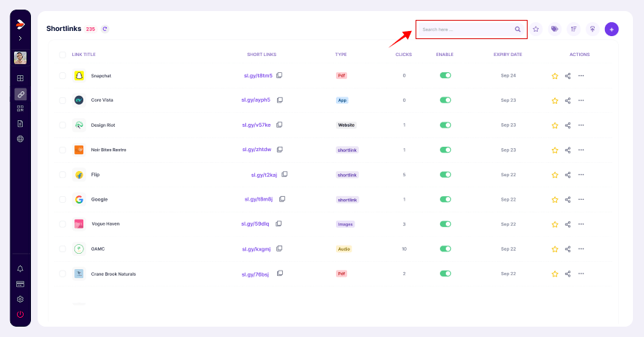Click the Audio type tag for GAMC

[344, 249]
